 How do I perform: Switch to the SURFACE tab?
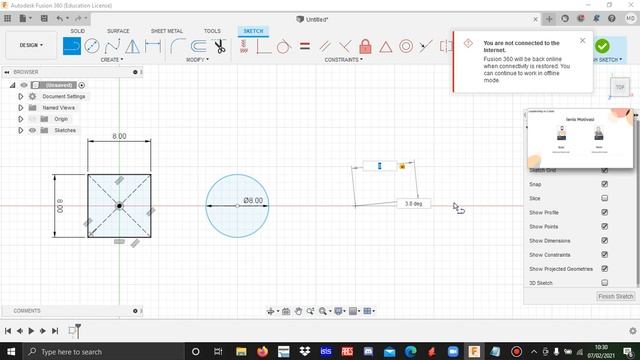click(118, 31)
